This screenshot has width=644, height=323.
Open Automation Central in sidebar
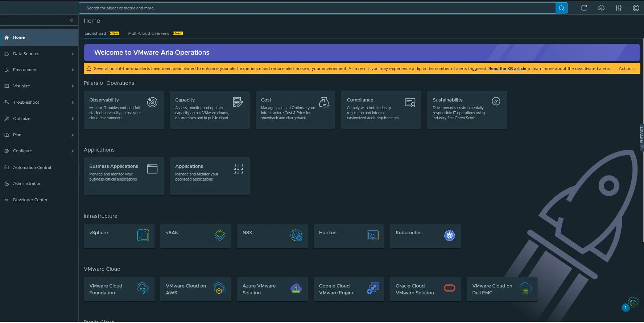pyautogui.click(x=32, y=167)
